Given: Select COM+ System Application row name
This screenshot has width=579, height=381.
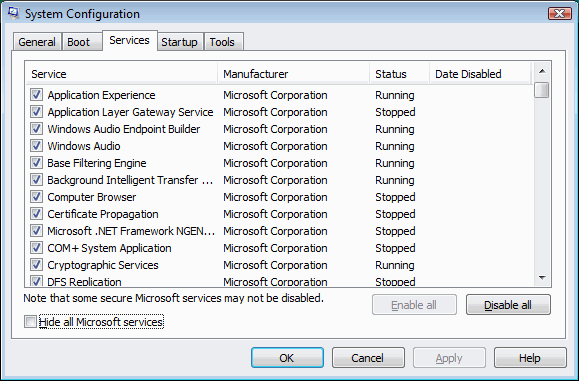Looking at the screenshot, I should pos(109,248).
